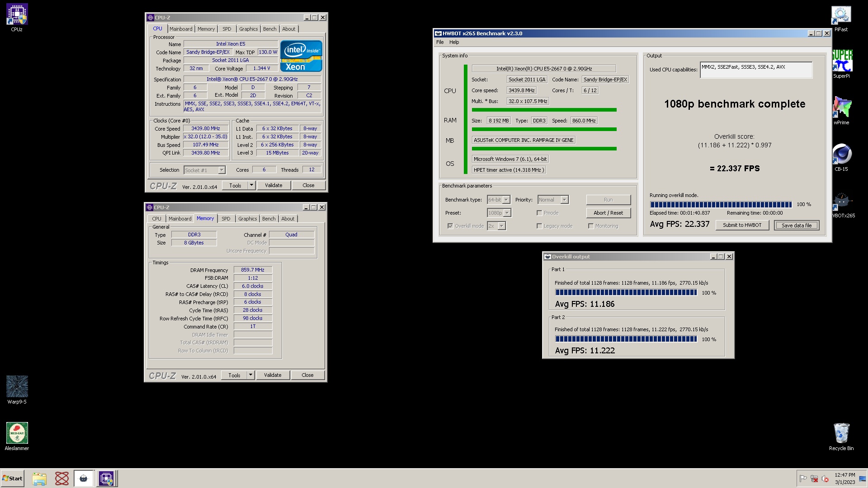Click the Core Voltage value 1.344 V
The width and height of the screenshot is (868, 488).
[262, 68]
